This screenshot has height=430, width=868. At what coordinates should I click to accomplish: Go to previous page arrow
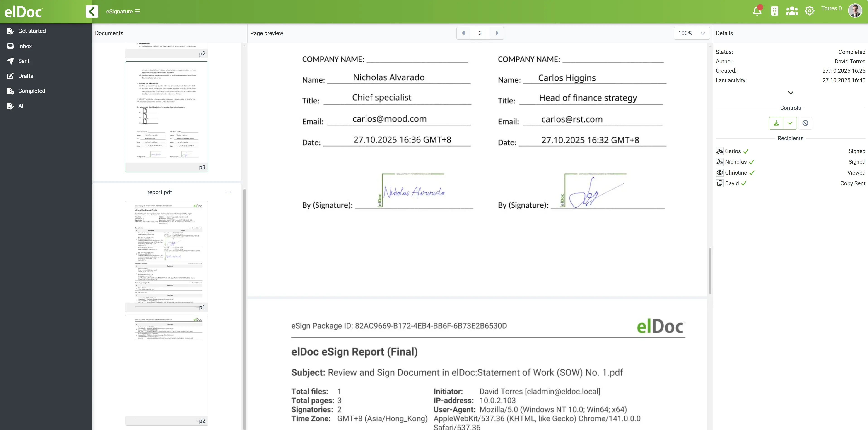[x=463, y=33]
